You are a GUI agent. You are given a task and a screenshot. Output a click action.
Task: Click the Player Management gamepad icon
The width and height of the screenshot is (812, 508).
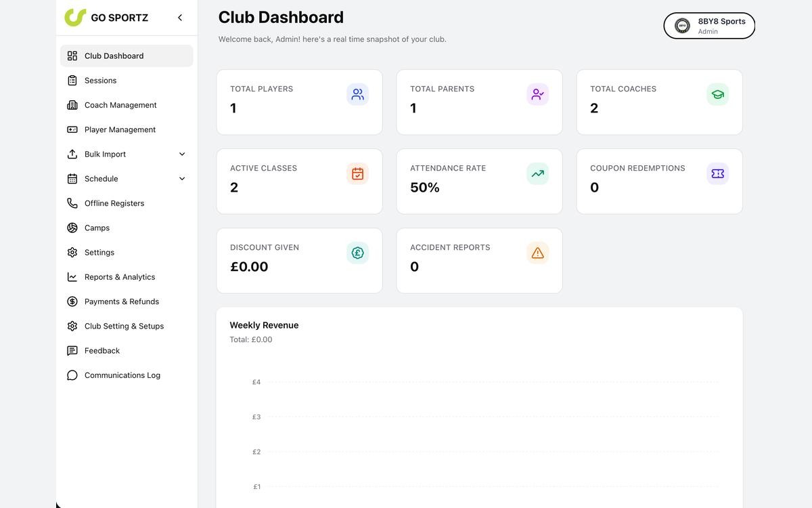[72, 129]
